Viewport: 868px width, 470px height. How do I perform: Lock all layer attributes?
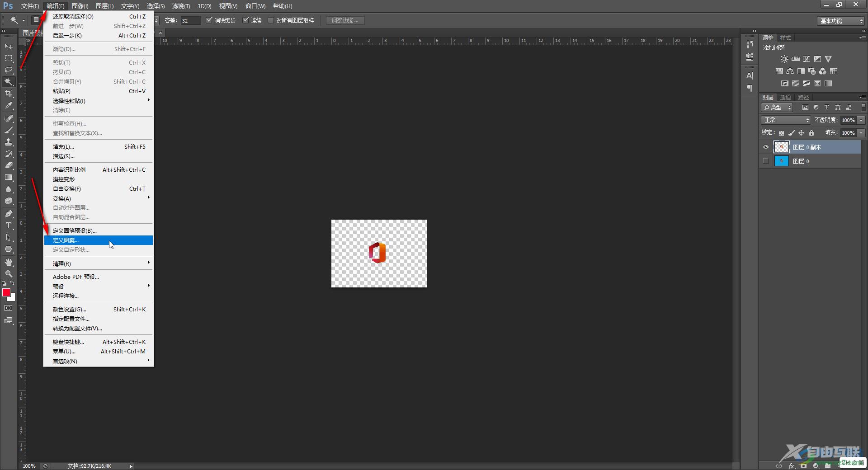coord(811,133)
